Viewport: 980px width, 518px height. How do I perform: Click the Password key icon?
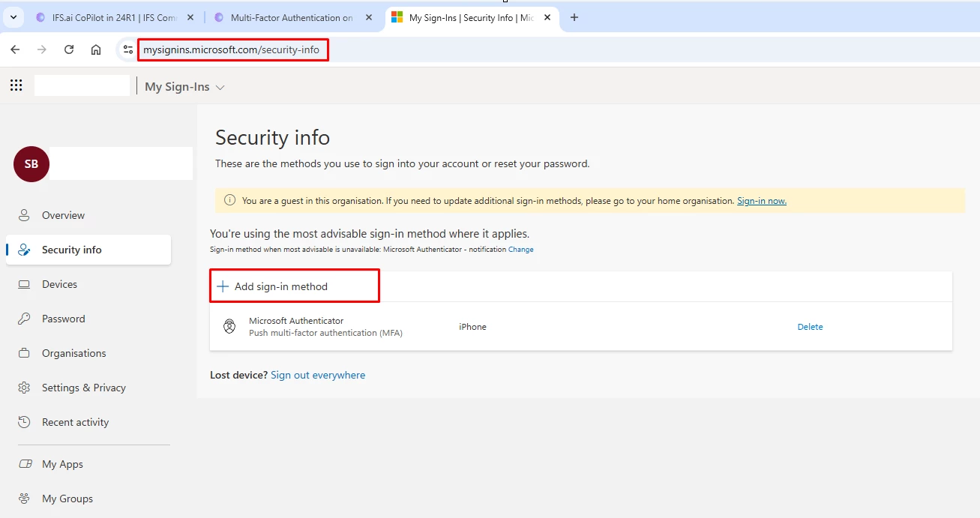(24, 319)
